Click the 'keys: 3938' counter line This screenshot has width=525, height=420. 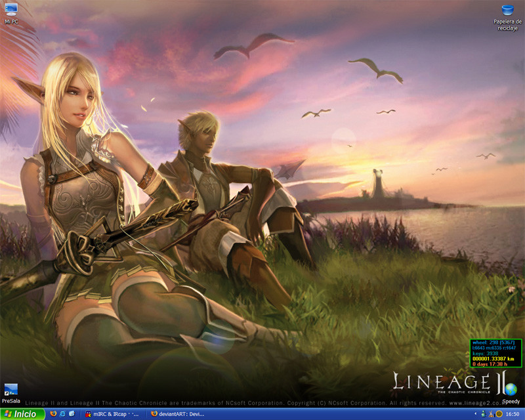[485, 353]
